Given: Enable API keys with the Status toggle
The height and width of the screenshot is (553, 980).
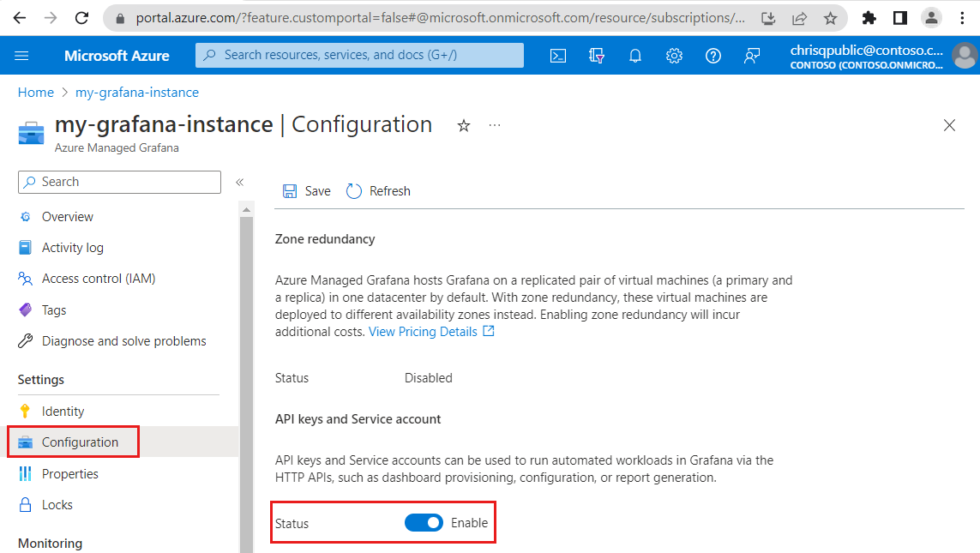Looking at the screenshot, I should tap(424, 522).
